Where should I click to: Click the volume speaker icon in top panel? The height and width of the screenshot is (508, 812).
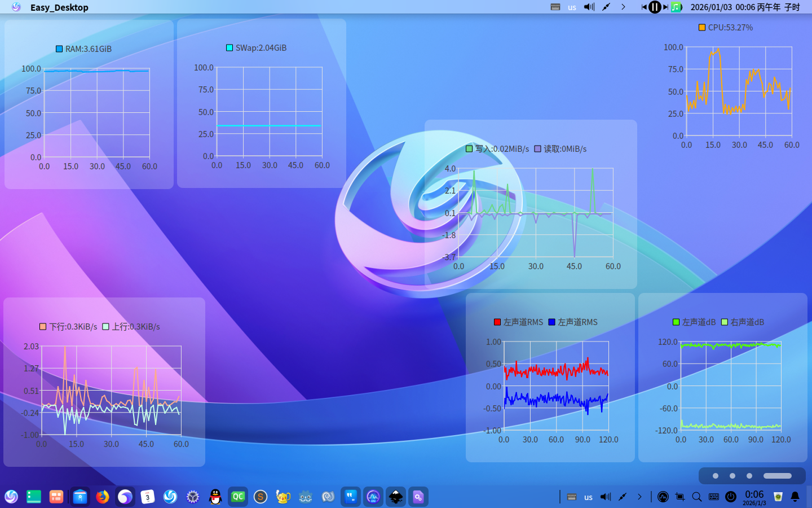click(589, 7)
